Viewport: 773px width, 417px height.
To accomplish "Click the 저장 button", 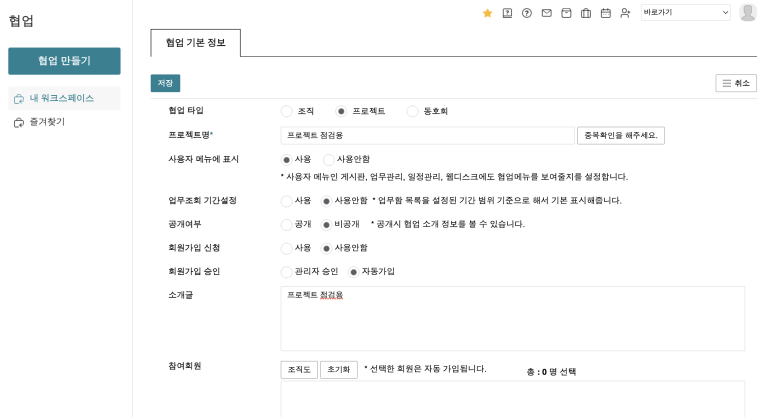I will point(165,83).
